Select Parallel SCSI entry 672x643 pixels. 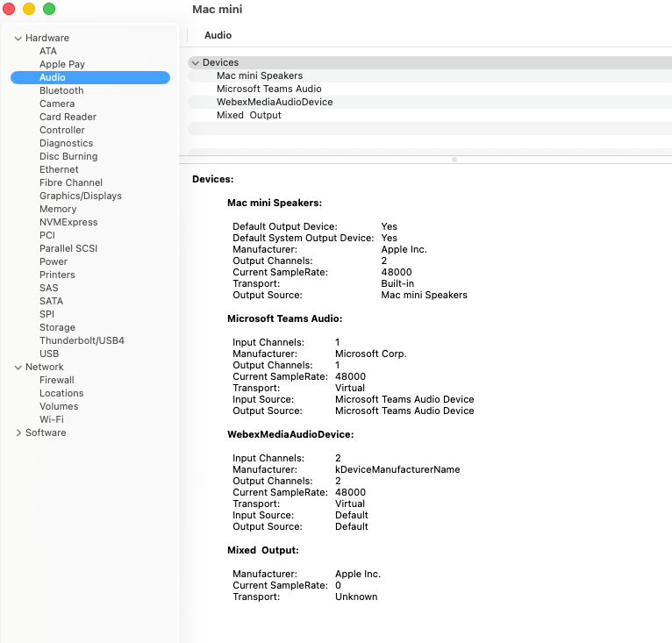pyautogui.click(x=68, y=248)
